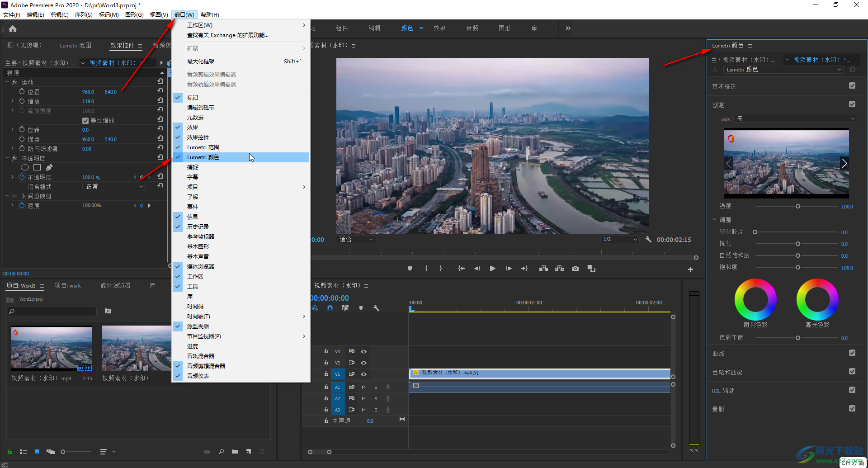Click the Home icon button
Viewport: 868px width, 468px height.
pos(13,29)
